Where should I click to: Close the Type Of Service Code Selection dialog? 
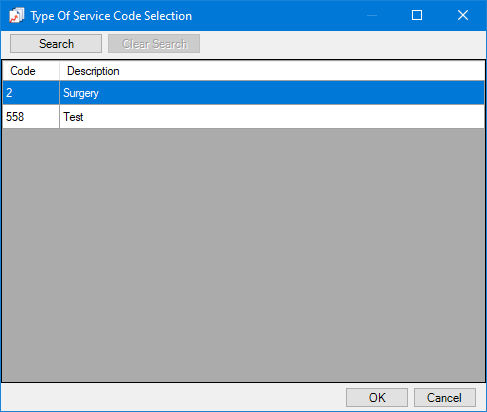(463, 15)
